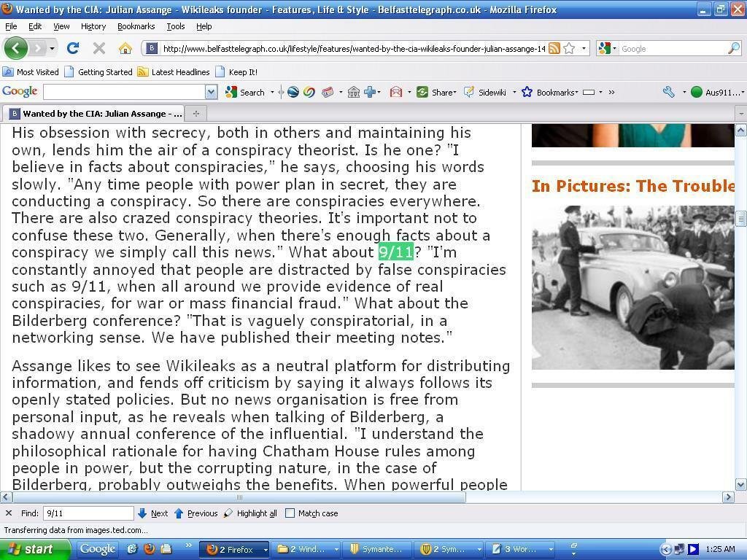The image size is (747, 560).
Task: Click the Sidewiki toolbar button
Action: click(x=485, y=92)
